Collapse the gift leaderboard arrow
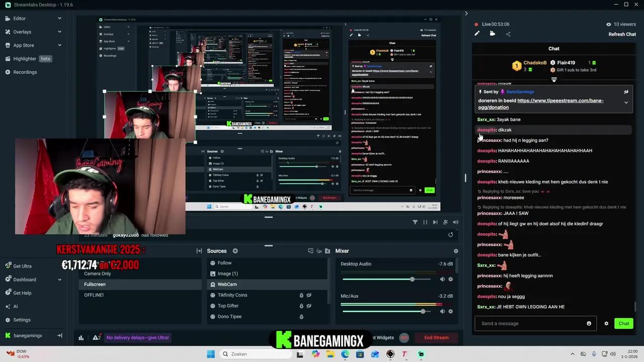This screenshot has width=644, height=362. point(554,80)
